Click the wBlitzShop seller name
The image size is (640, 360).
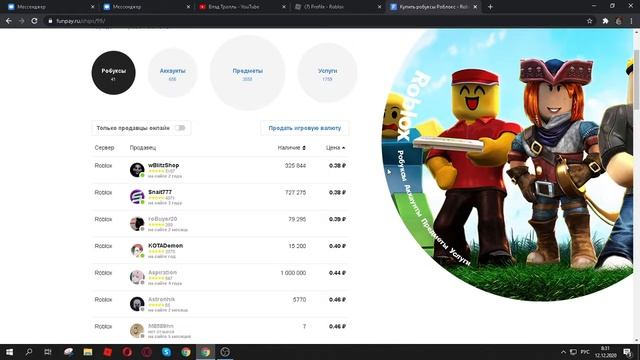coord(163,165)
